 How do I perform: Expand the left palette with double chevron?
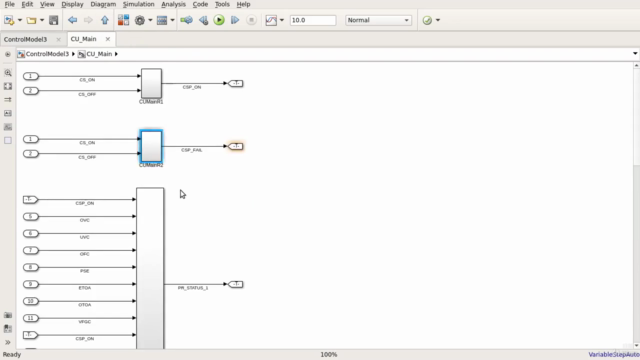click(x=8, y=342)
